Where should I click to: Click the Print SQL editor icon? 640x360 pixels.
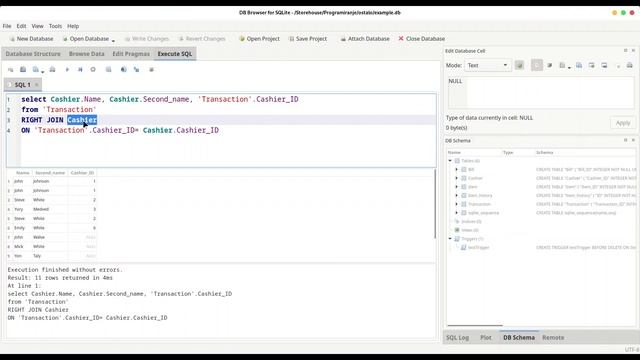tap(52, 70)
